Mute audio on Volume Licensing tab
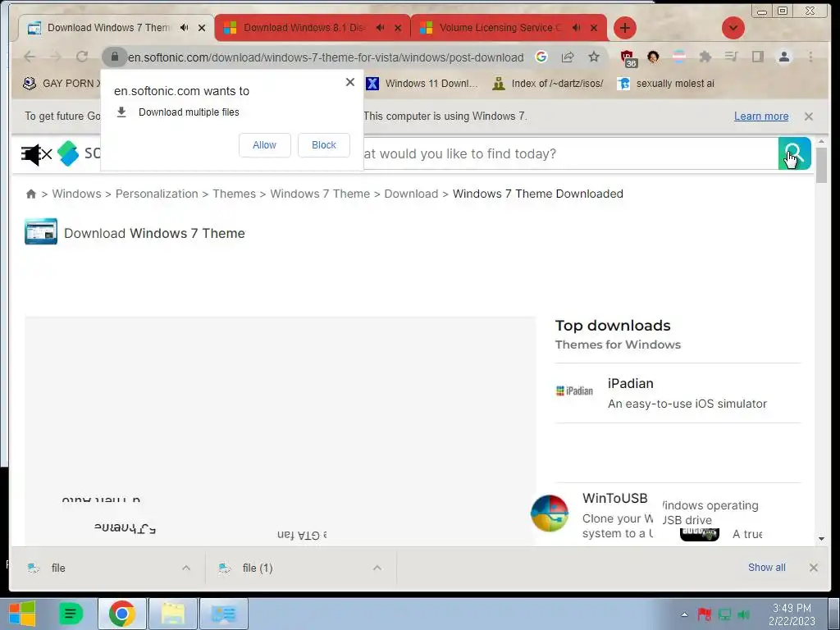The width and height of the screenshot is (840, 630). click(x=577, y=28)
